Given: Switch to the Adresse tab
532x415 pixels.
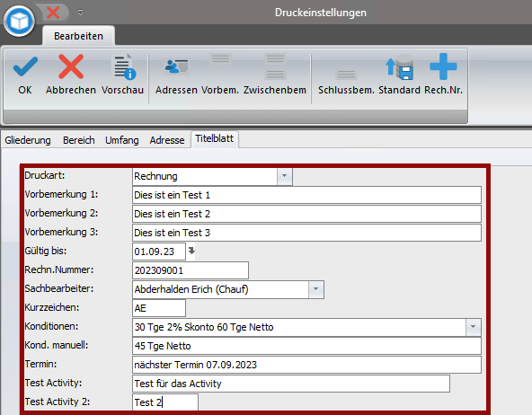Looking at the screenshot, I should (x=167, y=140).
